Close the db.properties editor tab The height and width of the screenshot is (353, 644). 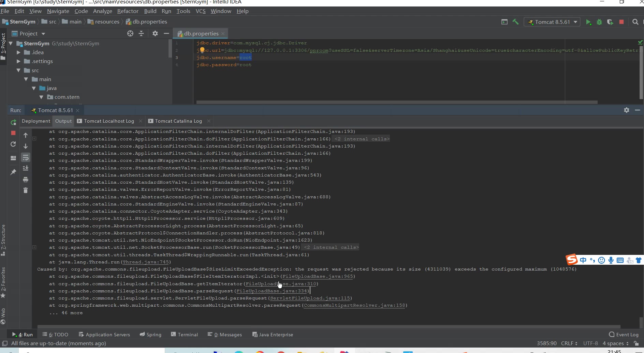(223, 33)
